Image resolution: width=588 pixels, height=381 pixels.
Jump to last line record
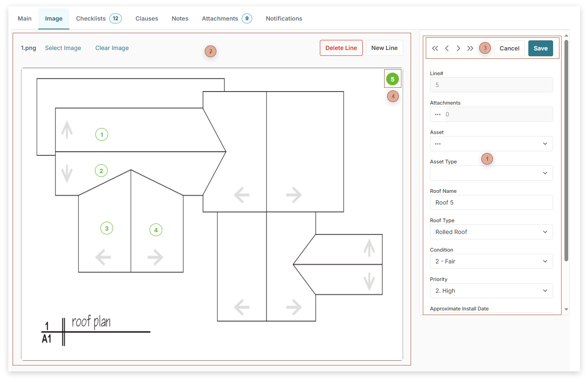click(470, 48)
